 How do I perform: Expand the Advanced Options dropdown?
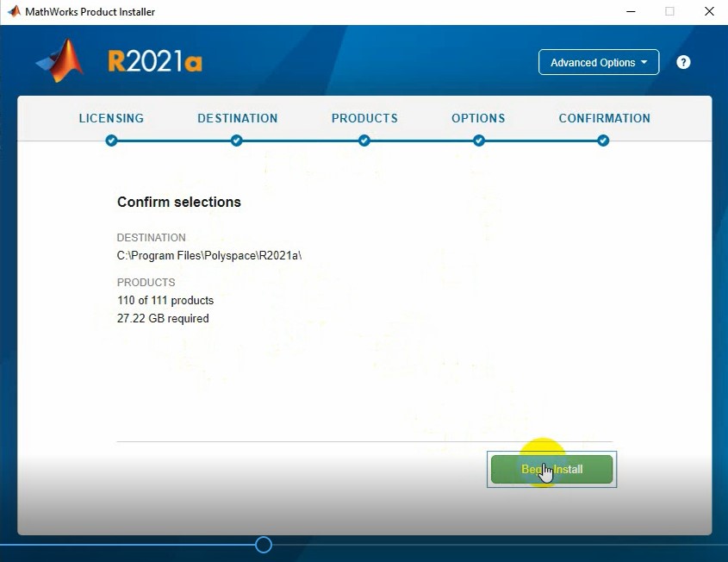(x=598, y=62)
